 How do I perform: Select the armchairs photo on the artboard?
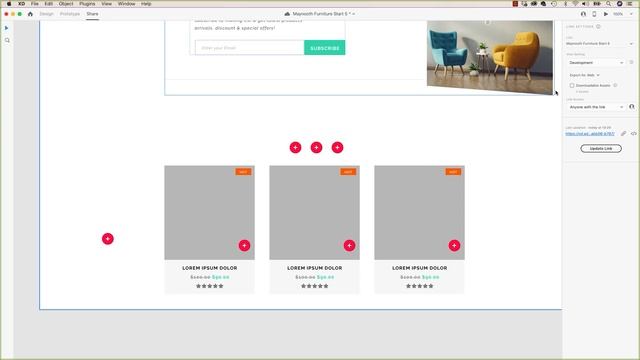tap(490, 58)
